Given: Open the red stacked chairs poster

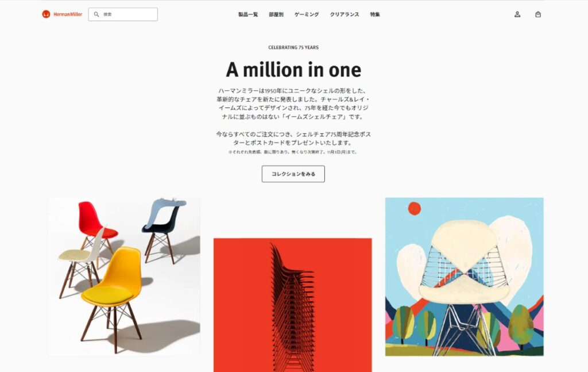Looking at the screenshot, I should [x=292, y=305].
